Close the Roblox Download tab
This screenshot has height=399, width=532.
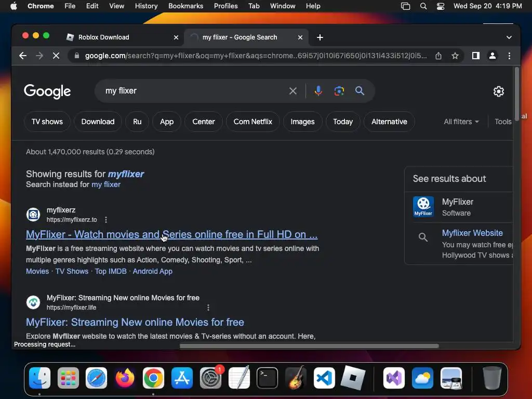(176, 37)
